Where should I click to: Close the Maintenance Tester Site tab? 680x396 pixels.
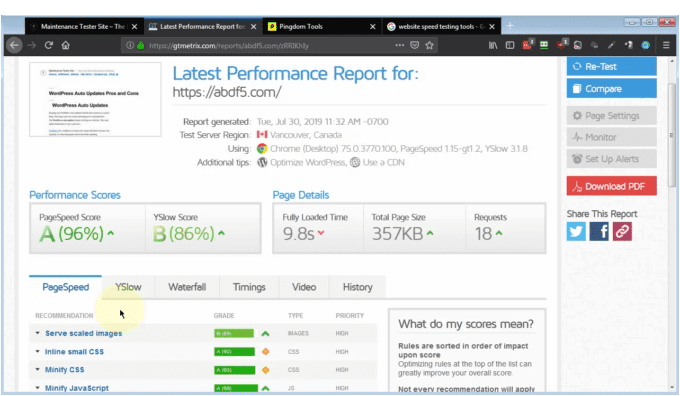coord(134,27)
